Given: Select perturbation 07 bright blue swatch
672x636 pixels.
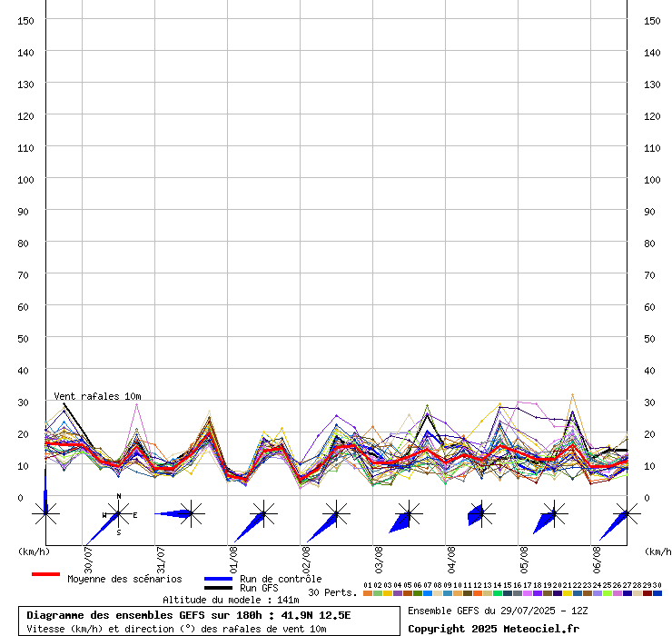Looking at the screenshot, I should point(428,593).
